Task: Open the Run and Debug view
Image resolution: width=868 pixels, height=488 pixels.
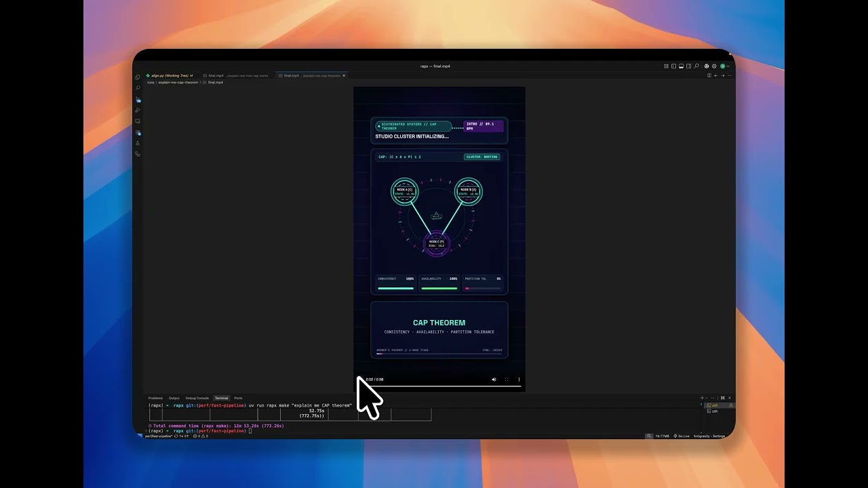Action: coord(138,110)
